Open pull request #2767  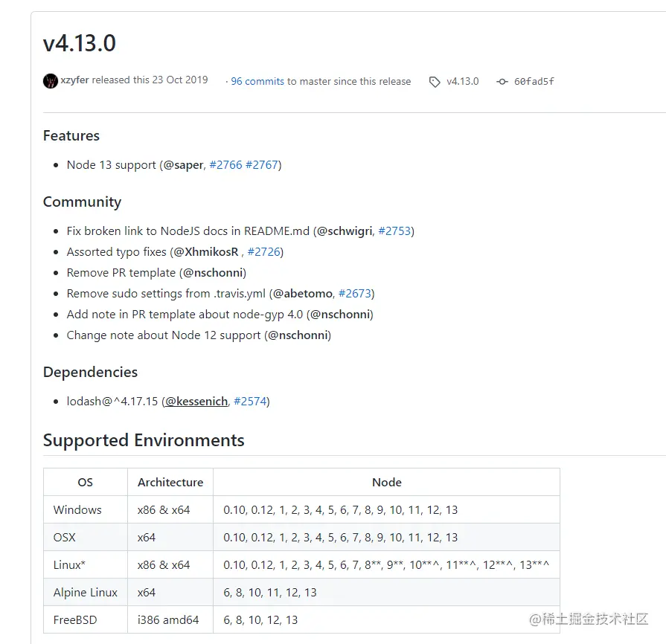[x=262, y=164]
